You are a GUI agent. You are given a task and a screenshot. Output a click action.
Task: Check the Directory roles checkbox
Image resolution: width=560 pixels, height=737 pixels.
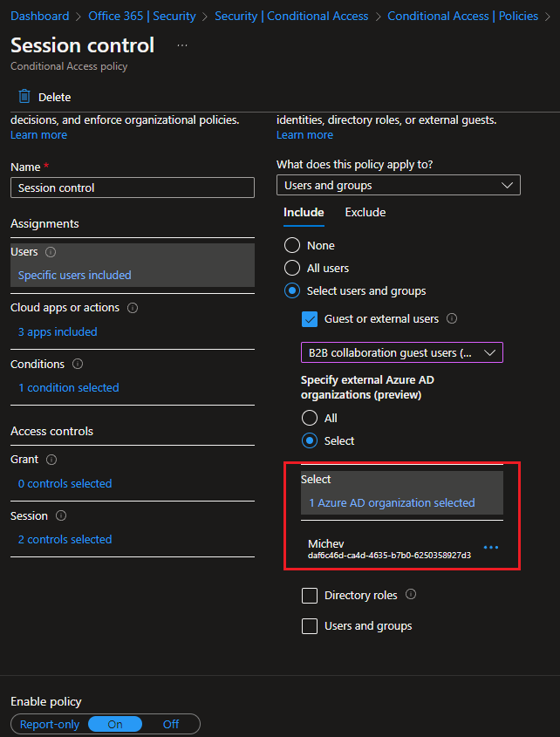tap(310, 596)
